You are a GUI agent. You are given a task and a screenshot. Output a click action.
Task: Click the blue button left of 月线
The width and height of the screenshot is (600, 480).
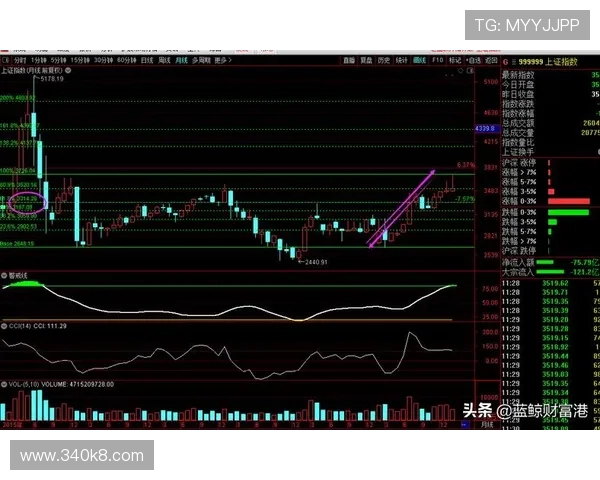click(x=465, y=424)
